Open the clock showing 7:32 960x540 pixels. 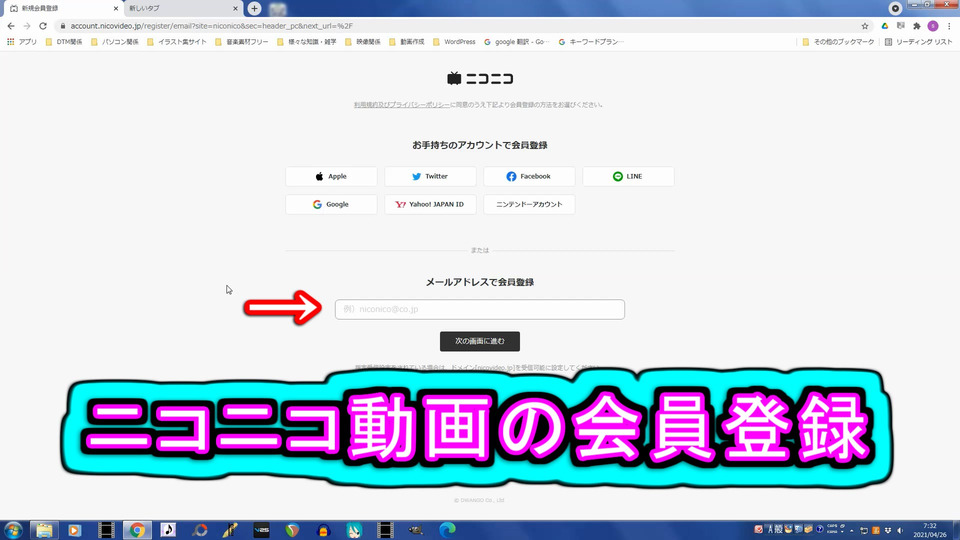[930, 530]
